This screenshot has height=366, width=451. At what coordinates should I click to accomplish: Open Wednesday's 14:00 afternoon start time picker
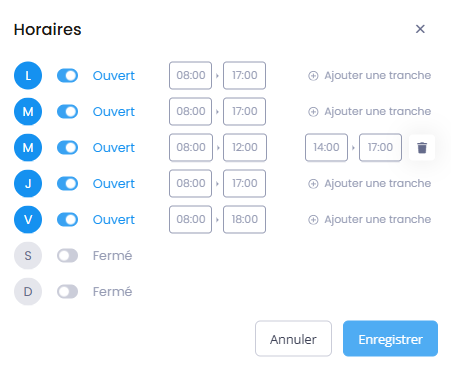(326, 147)
